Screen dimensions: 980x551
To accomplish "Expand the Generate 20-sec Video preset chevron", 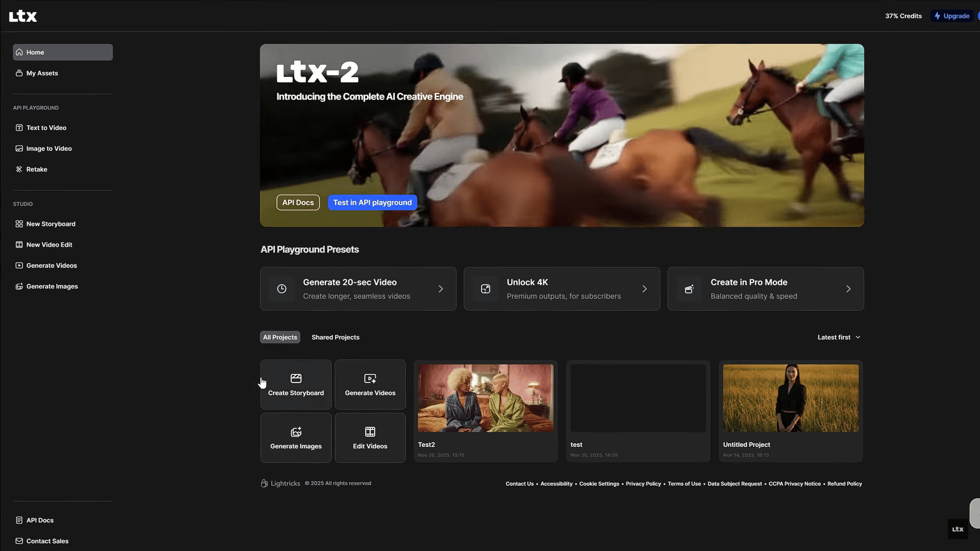I will click(441, 289).
